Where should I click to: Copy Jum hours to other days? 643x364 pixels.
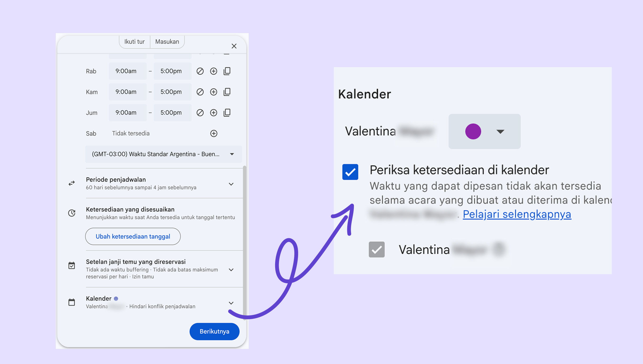click(227, 113)
